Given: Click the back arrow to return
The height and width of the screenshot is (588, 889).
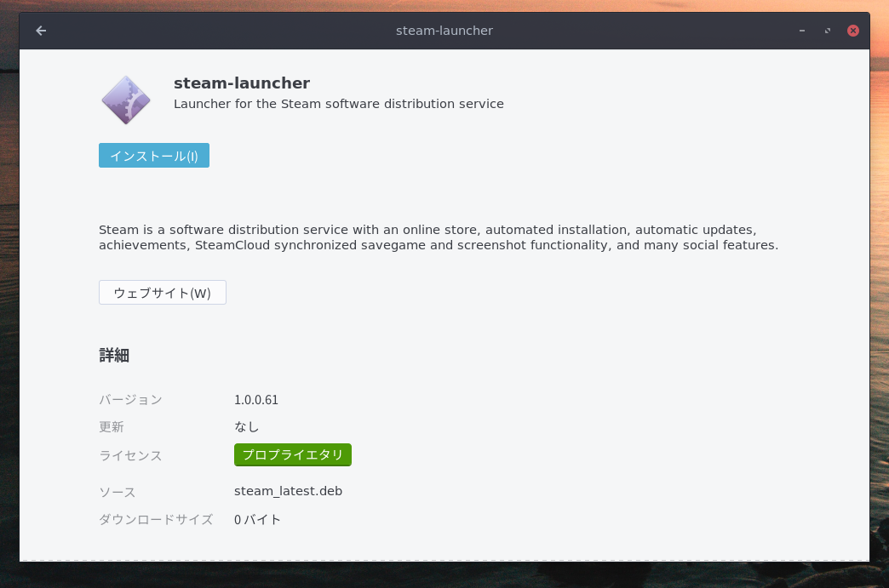Looking at the screenshot, I should (x=41, y=31).
